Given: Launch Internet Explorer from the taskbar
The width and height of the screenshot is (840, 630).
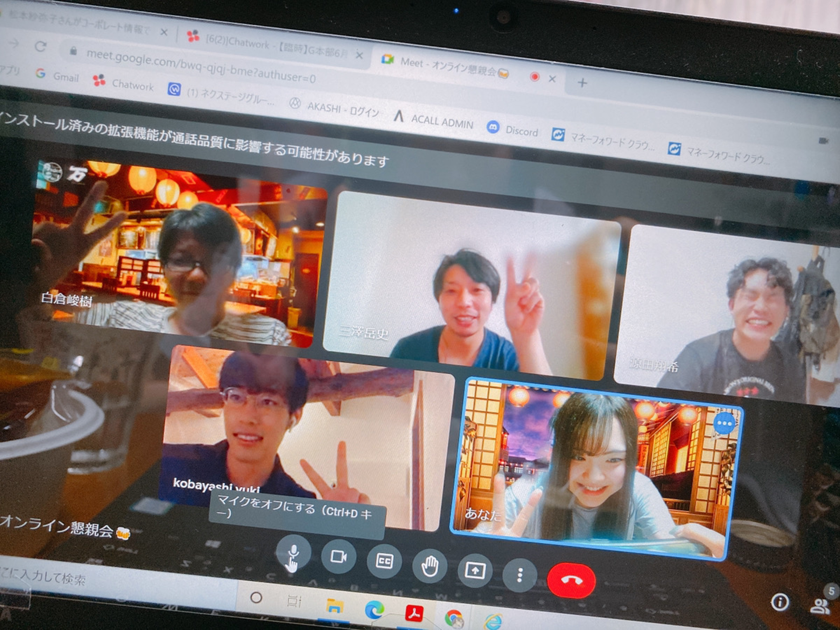Looking at the screenshot, I should [493, 622].
